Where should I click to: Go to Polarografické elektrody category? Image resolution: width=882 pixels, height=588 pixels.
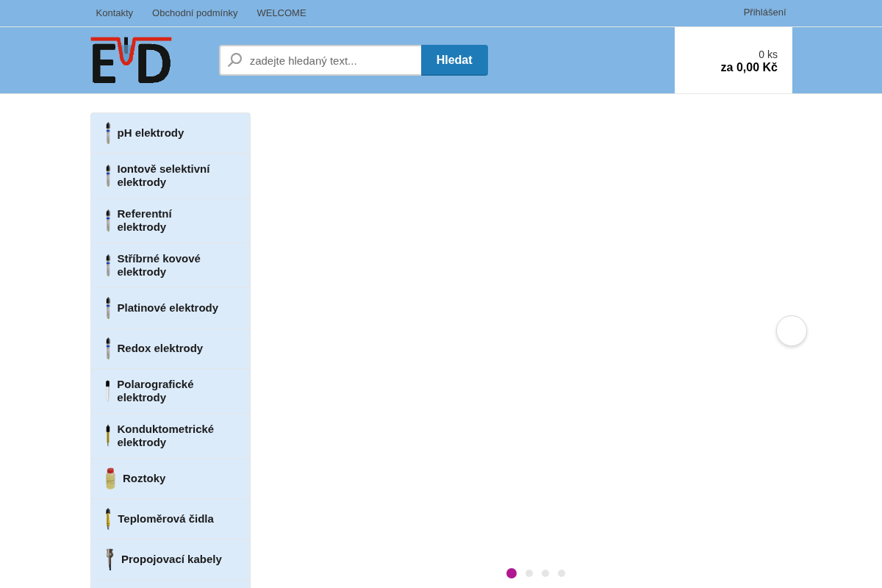pos(171,391)
